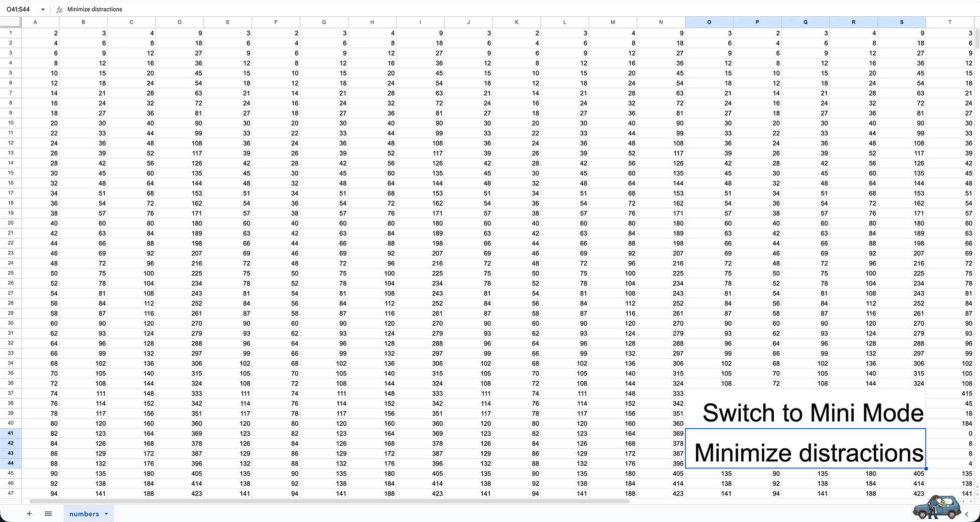Click the scroll down arrow at right edge
Screen dimensions: 980x522
tap(977, 494)
